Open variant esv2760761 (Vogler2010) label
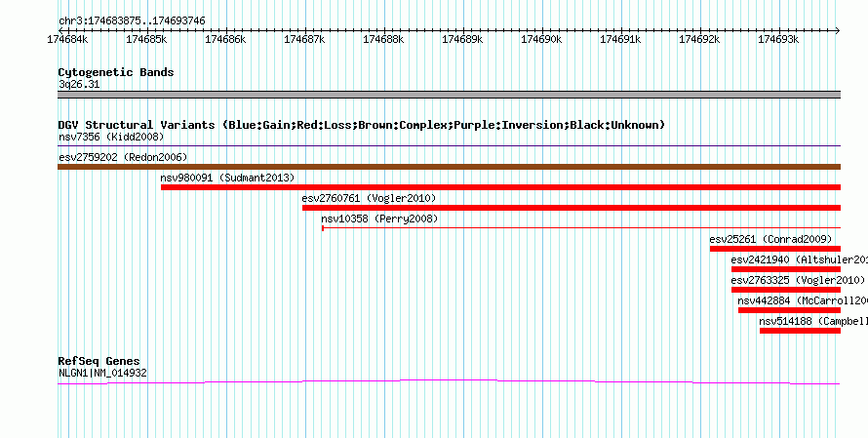The image size is (868, 438). [x=370, y=198]
